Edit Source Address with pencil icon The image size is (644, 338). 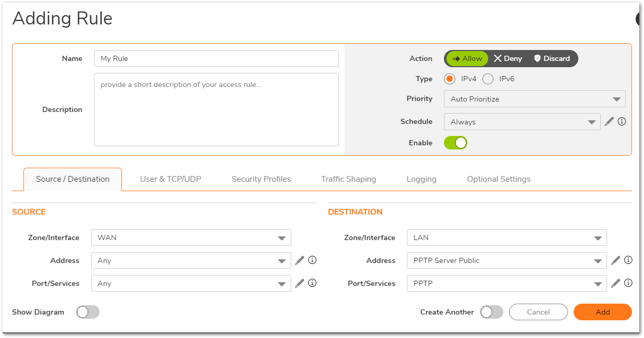pos(300,260)
